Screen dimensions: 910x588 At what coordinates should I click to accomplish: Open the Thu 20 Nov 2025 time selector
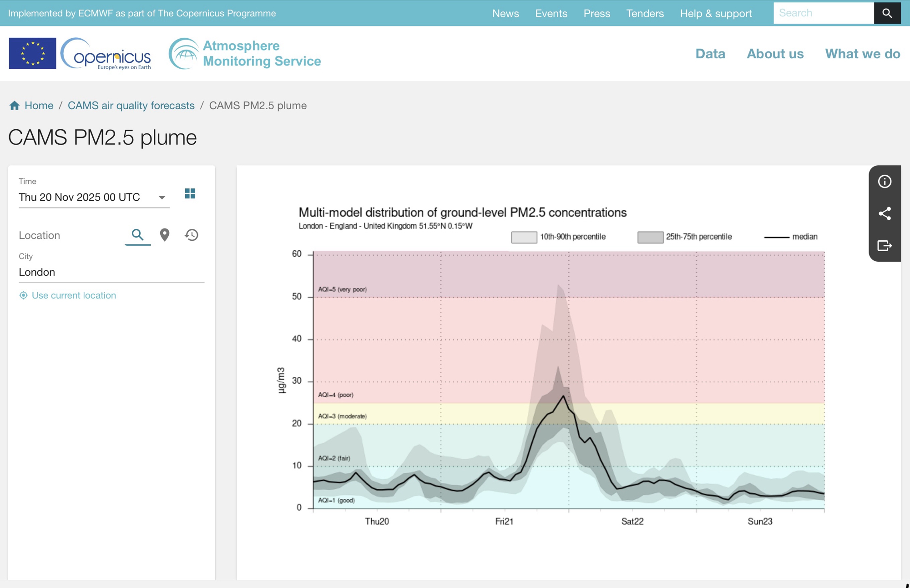pyautogui.click(x=80, y=198)
